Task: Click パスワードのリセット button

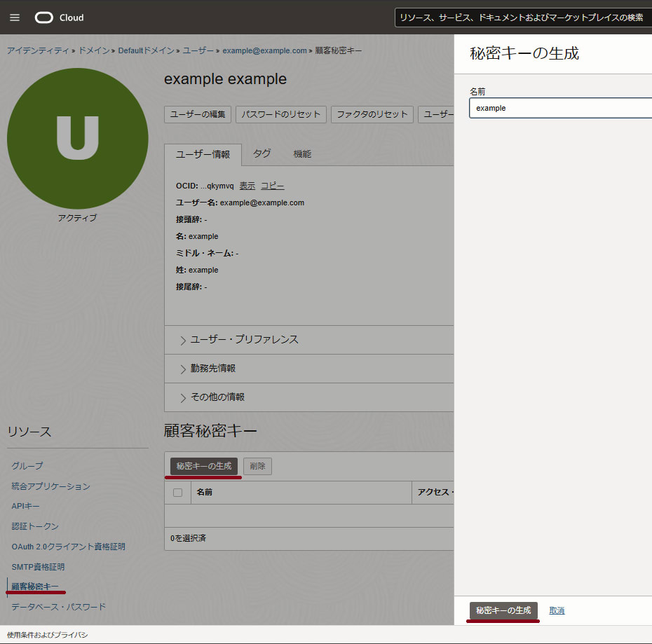Action: pyautogui.click(x=281, y=114)
